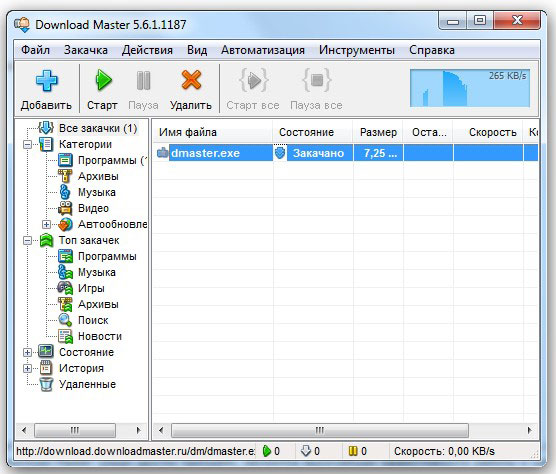Image resolution: width=556 pixels, height=474 pixels.
Task: Click tree panel scrollbar left arrow
Action: pos(24,430)
